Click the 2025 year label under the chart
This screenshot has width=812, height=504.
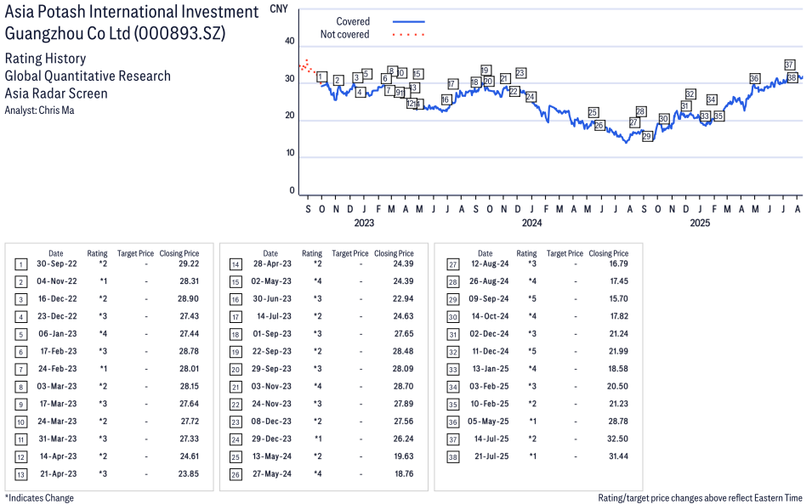pyautogui.click(x=700, y=223)
